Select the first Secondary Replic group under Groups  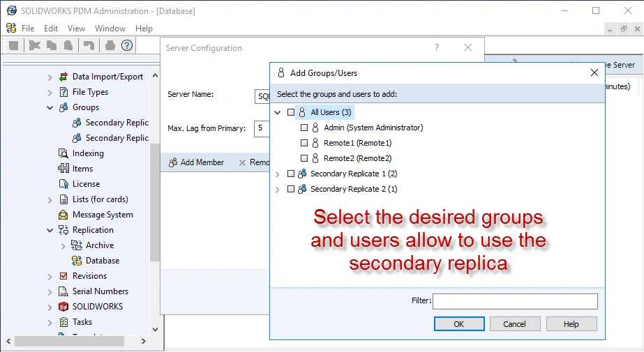pos(110,123)
